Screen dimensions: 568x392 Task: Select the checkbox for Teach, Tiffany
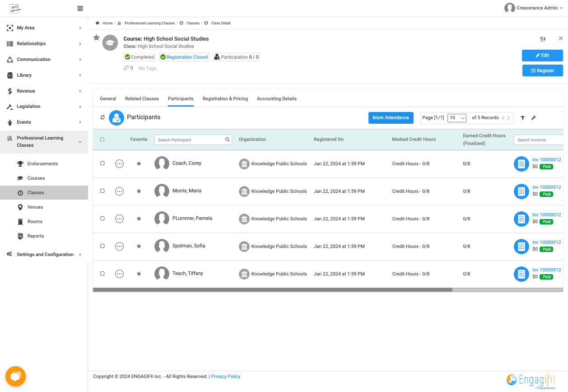click(x=102, y=274)
